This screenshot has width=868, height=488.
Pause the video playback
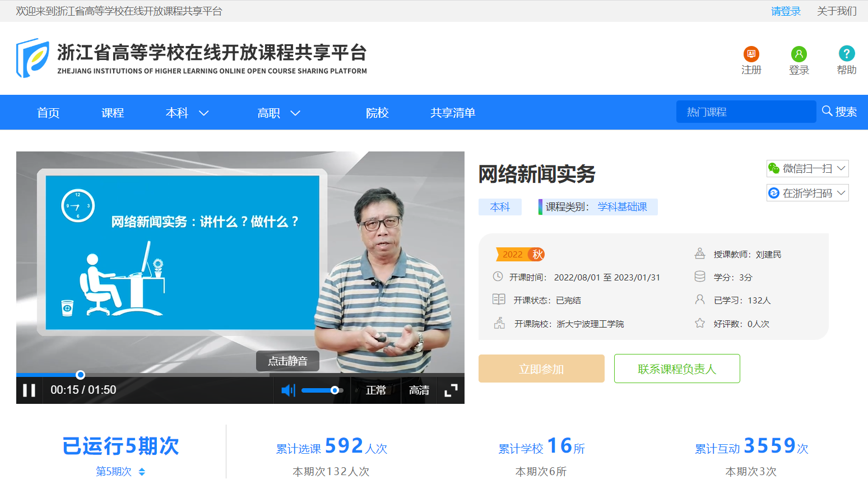tap(29, 390)
